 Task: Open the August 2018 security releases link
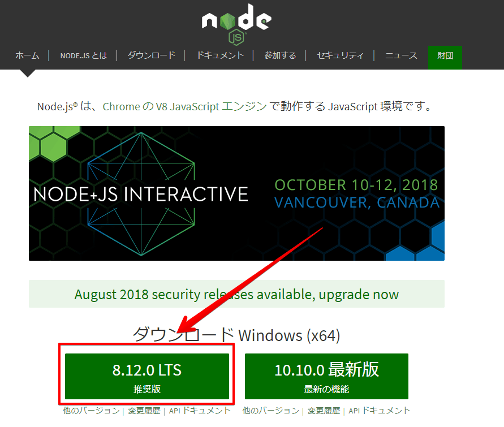[236, 294]
